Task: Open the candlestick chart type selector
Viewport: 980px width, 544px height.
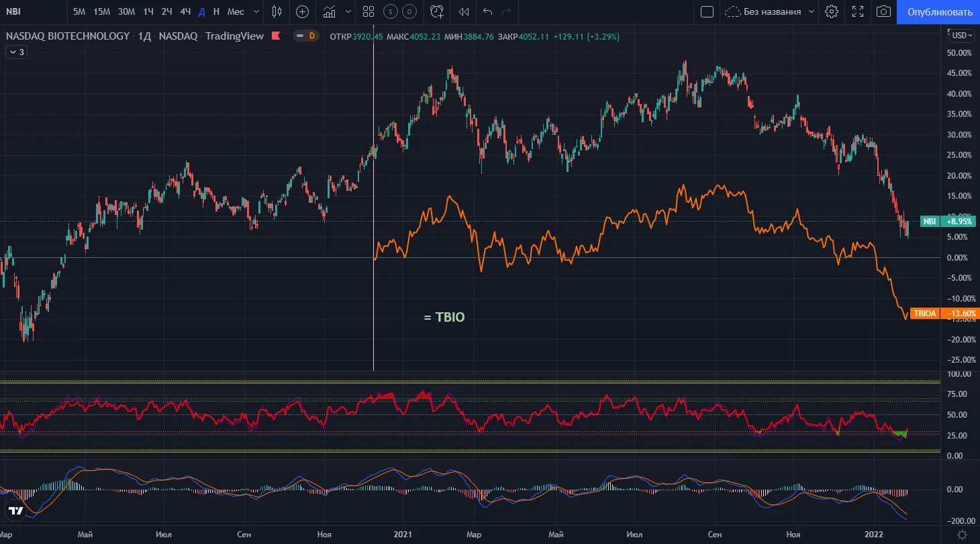Action: [277, 11]
